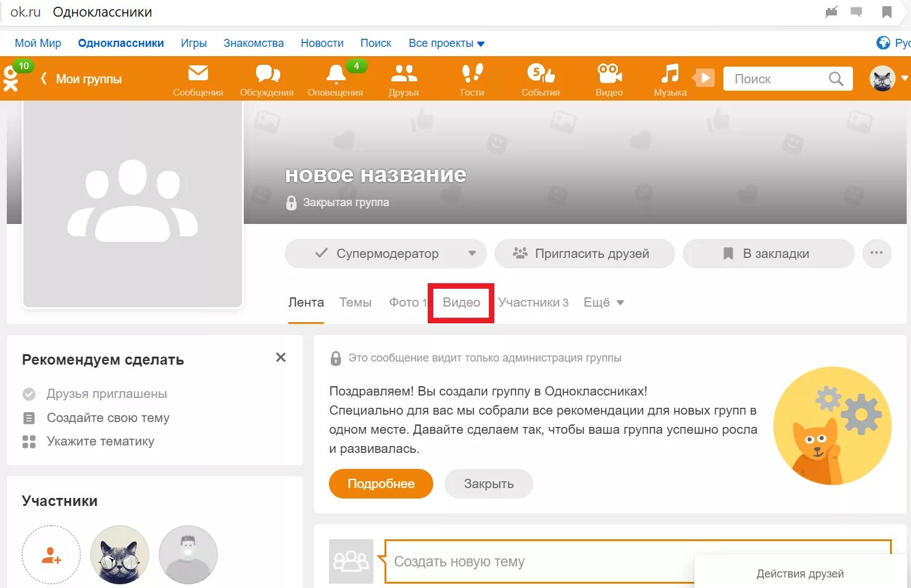Click the lock icon by Закрытая группа

pos(291,202)
